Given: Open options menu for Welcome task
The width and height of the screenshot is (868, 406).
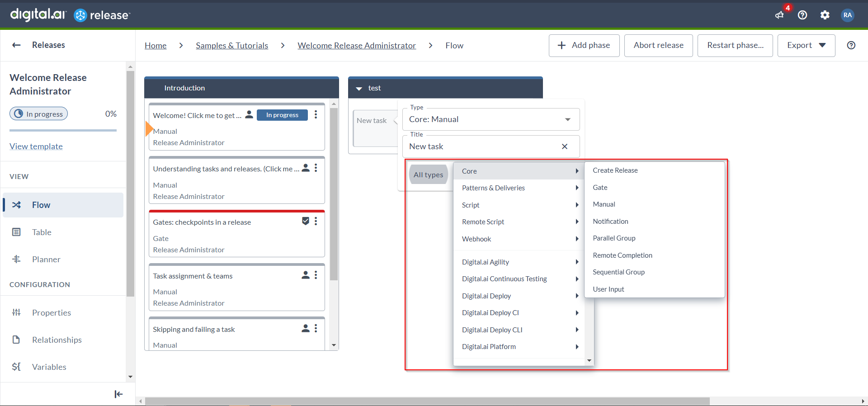Looking at the screenshot, I should (x=316, y=115).
